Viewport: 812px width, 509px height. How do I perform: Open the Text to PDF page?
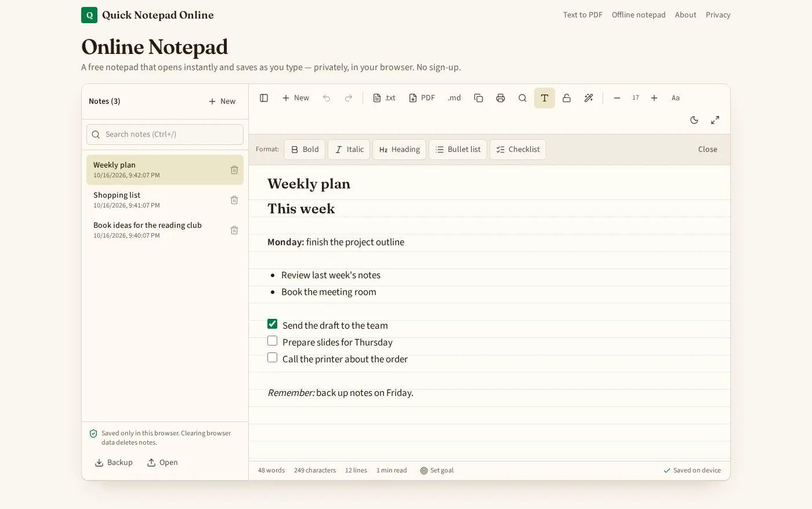tap(583, 15)
